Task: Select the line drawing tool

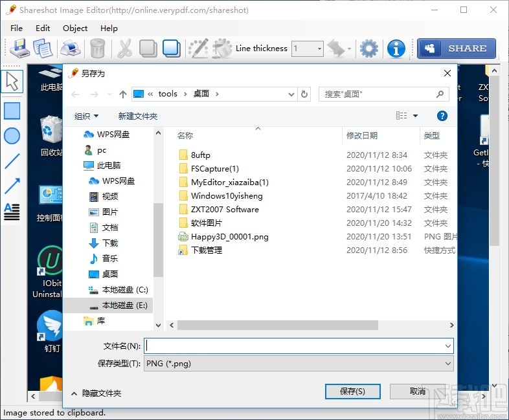Action: (12, 161)
